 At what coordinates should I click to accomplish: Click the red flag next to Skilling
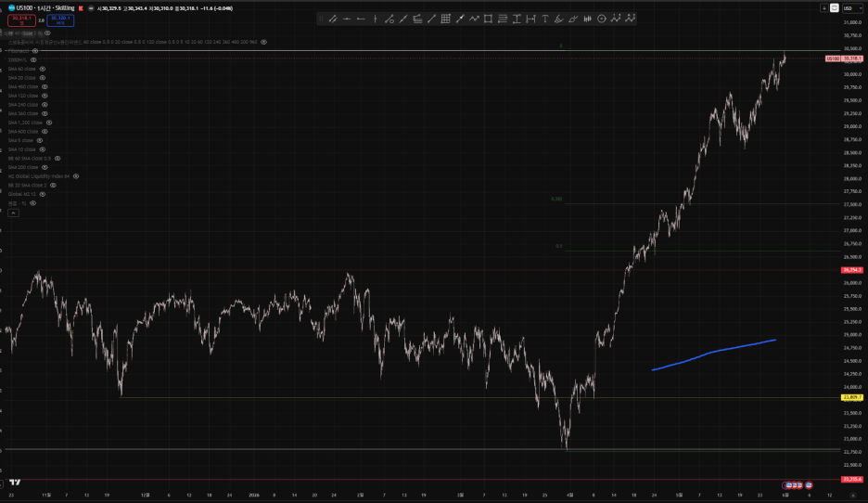pyautogui.click(x=81, y=8)
